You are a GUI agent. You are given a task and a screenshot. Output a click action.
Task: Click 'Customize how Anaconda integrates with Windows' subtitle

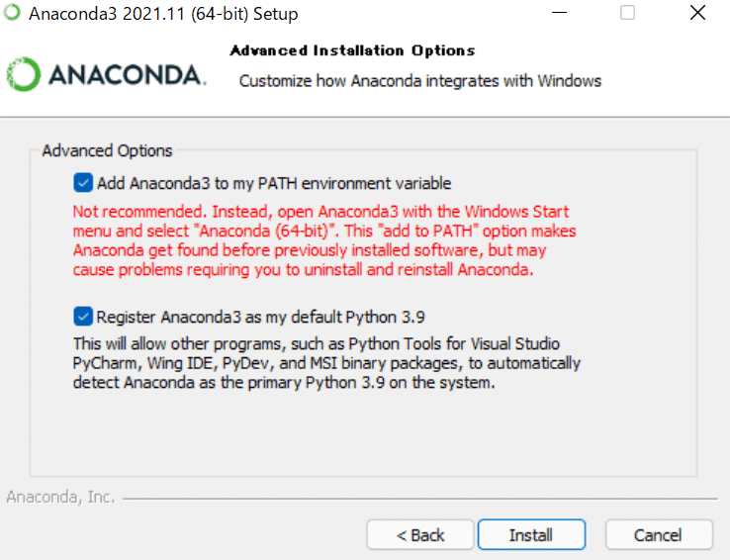click(x=420, y=80)
